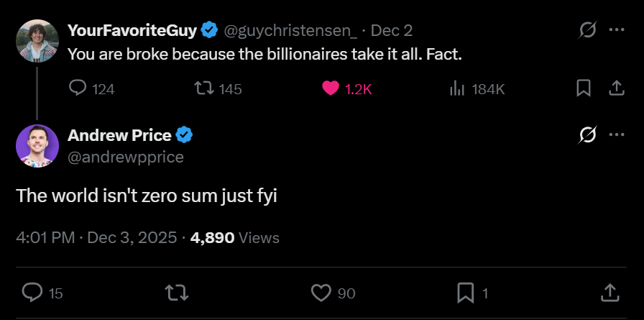The image size is (644, 320).
Task: Open more options for Andrew Price's tweet
Action: coord(617,135)
